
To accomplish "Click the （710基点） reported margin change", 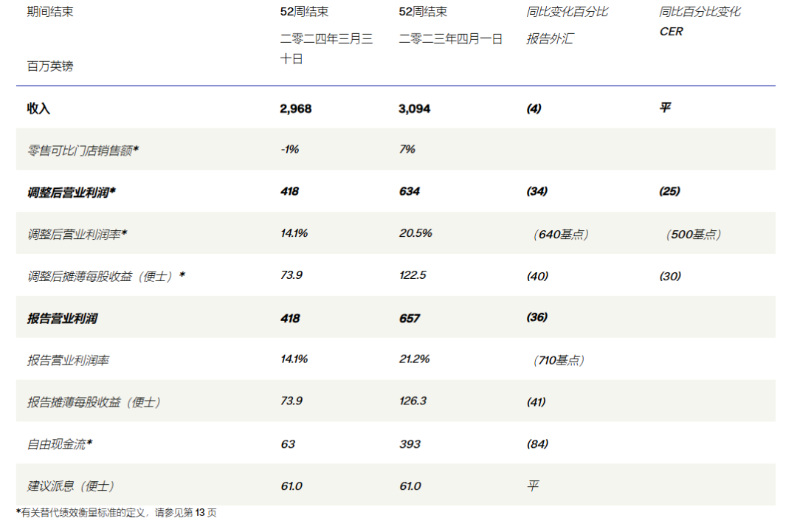I will pyautogui.click(x=558, y=360).
